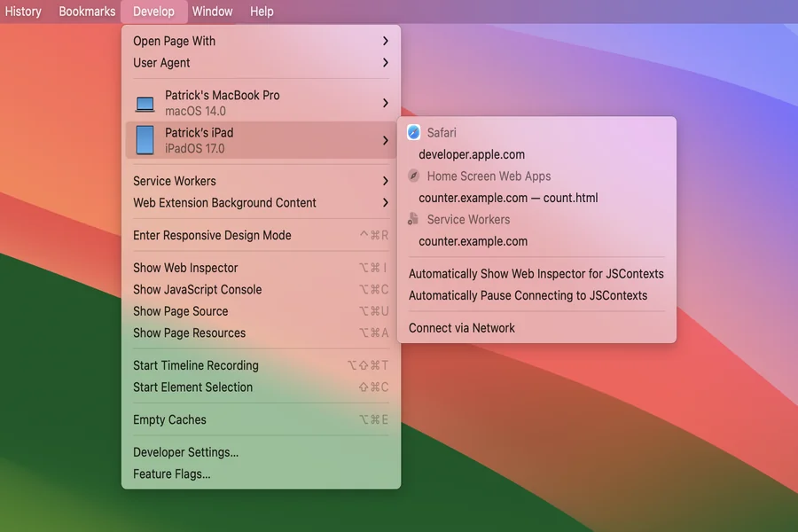Click the Safari compass icon in submenu

411,132
